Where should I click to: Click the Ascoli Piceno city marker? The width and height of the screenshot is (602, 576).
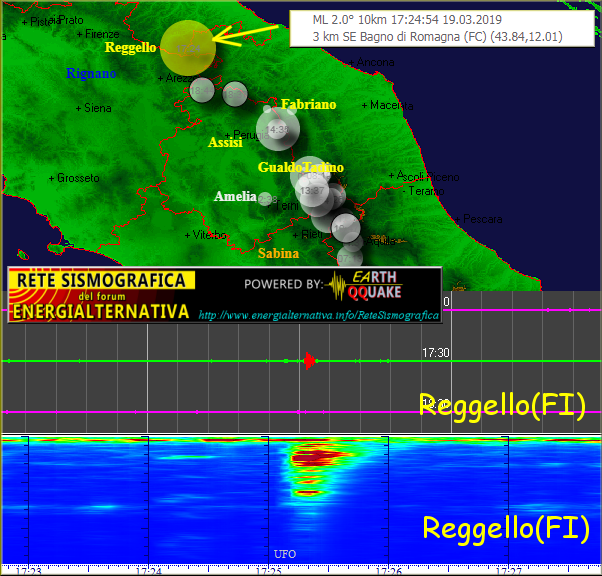pyautogui.click(x=424, y=176)
